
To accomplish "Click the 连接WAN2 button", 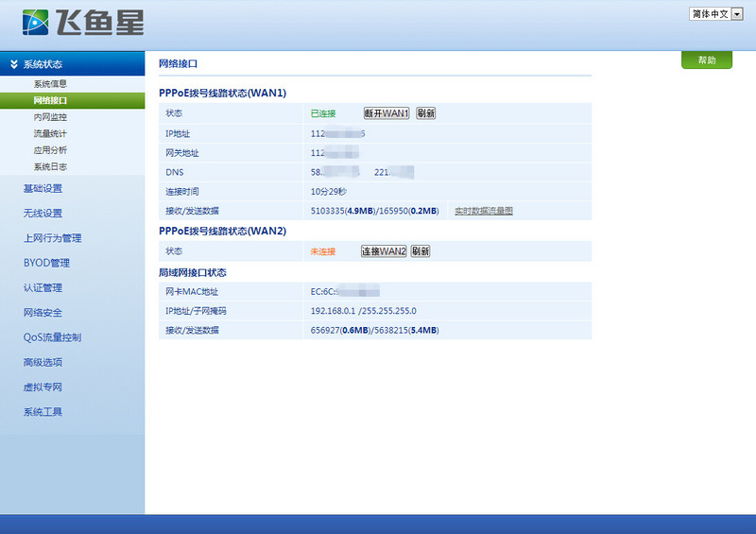I will point(384,251).
